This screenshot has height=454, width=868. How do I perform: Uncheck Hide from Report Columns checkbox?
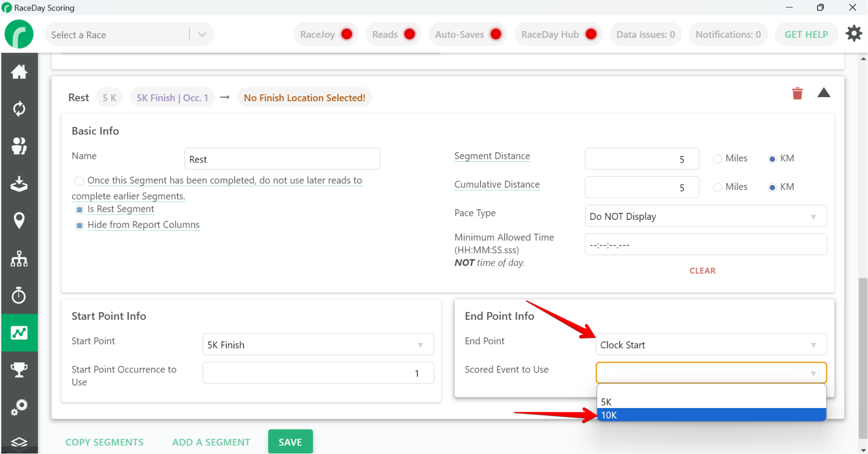(80, 225)
